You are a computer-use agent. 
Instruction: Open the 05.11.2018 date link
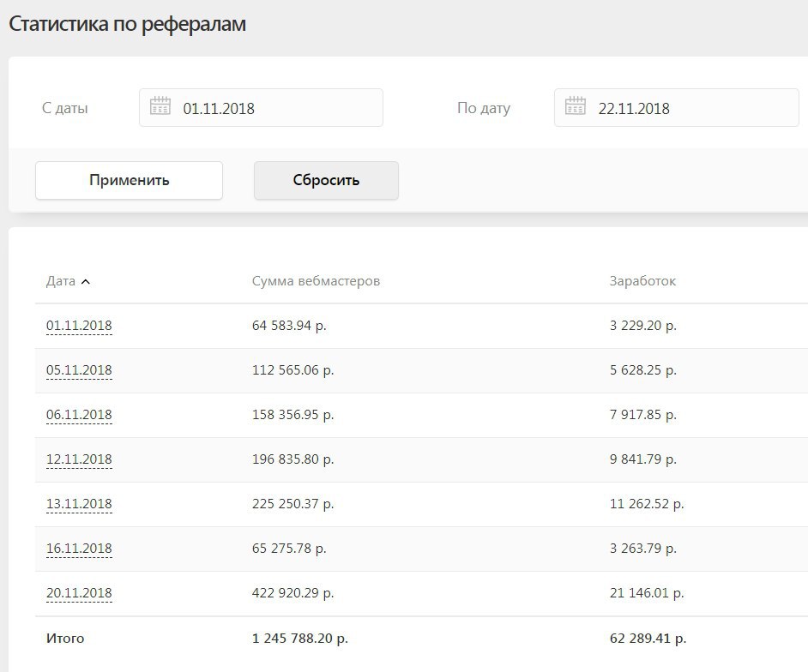[x=79, y=370]
